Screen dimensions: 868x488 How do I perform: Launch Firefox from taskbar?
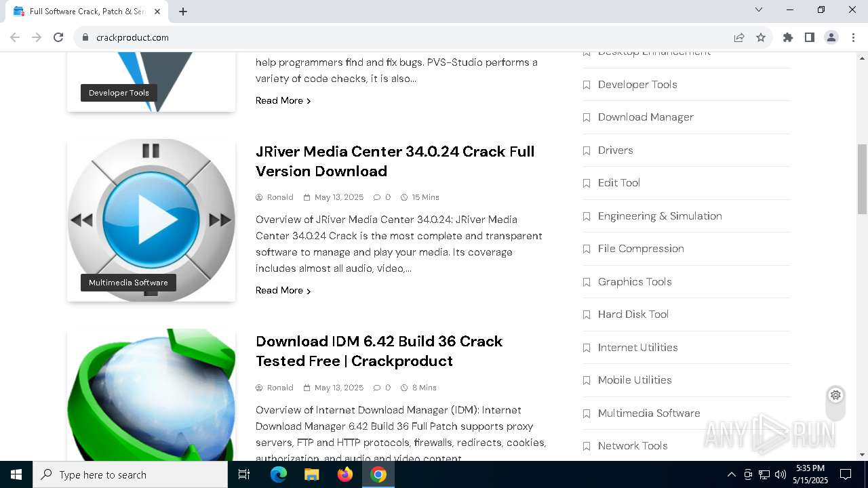[345, 474]
